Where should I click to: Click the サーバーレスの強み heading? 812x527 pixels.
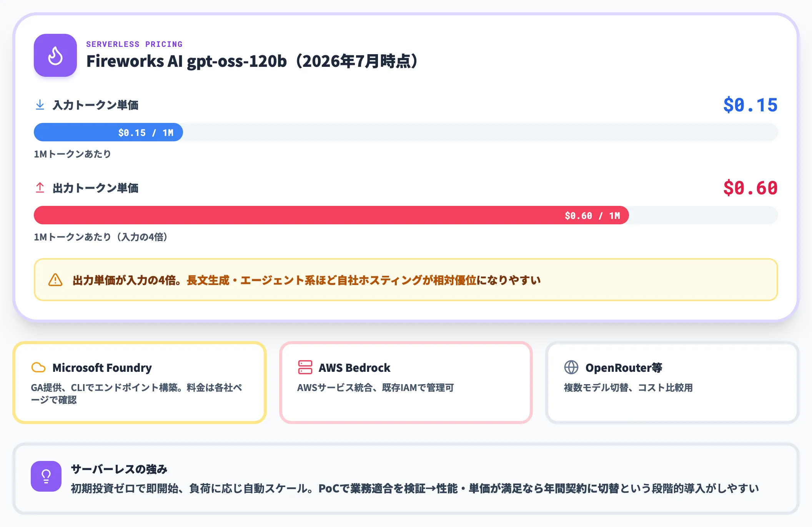click(119, 469)
